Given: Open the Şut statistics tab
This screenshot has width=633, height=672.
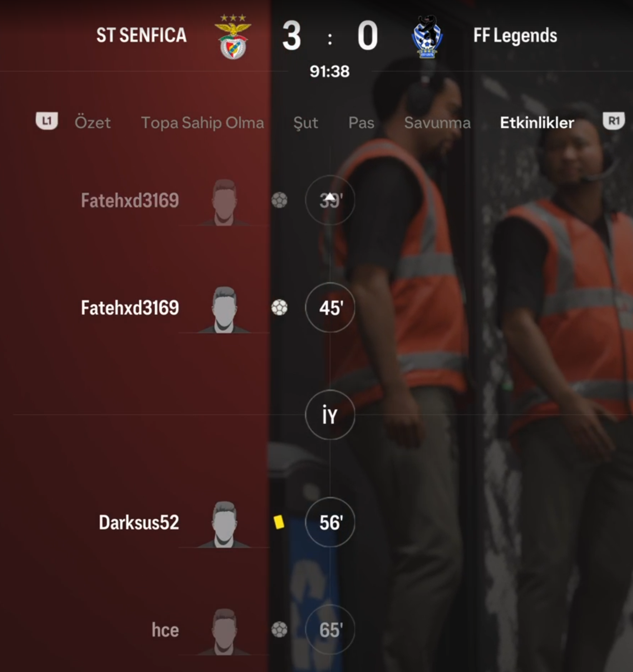Looking at the screenshot, I should pos(305,123).
